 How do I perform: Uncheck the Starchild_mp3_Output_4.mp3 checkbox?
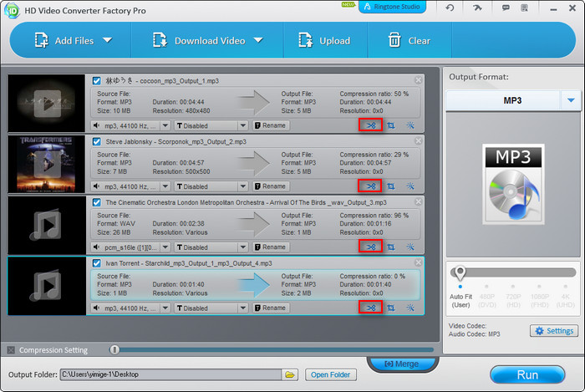(x=97, y=263)
